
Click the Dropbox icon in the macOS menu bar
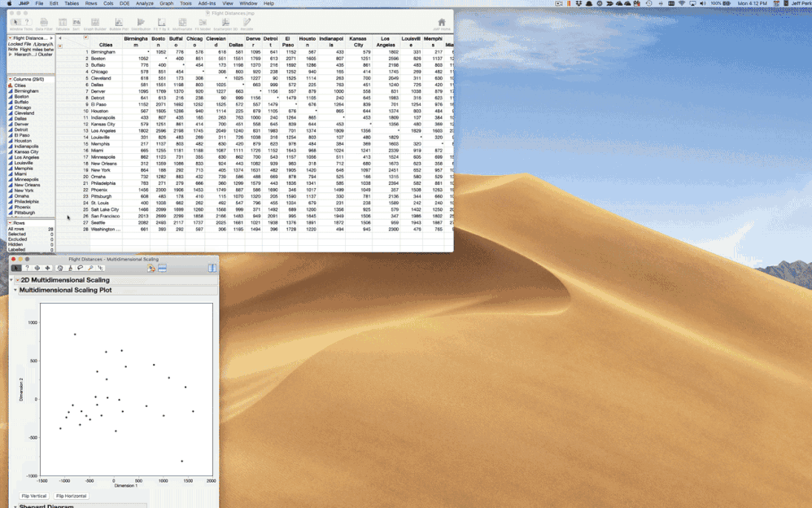click(579, 3)
